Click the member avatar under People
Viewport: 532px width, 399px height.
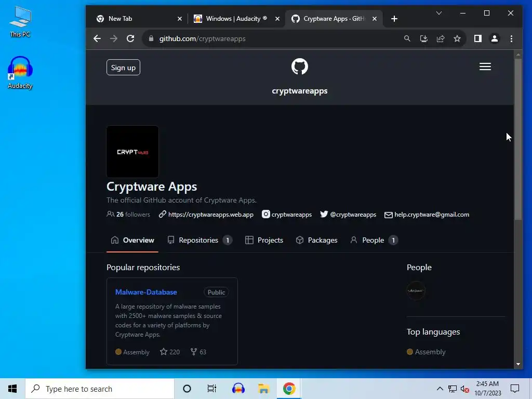point(416,290)
